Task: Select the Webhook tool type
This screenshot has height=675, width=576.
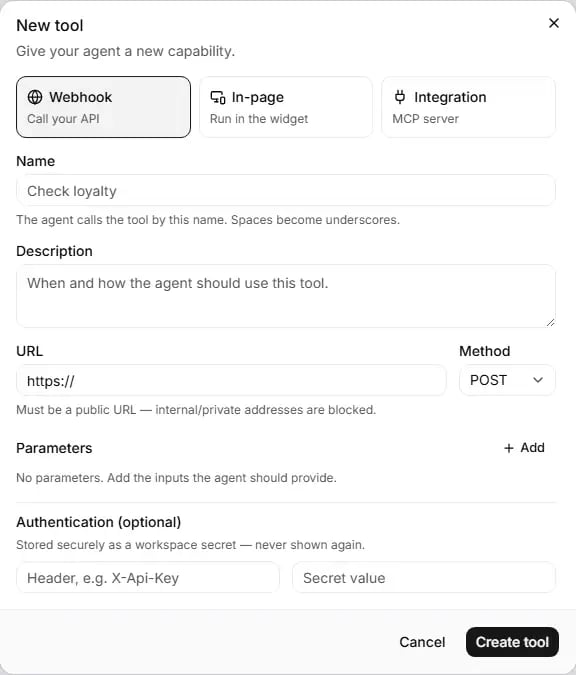Action: click(103, 107)
